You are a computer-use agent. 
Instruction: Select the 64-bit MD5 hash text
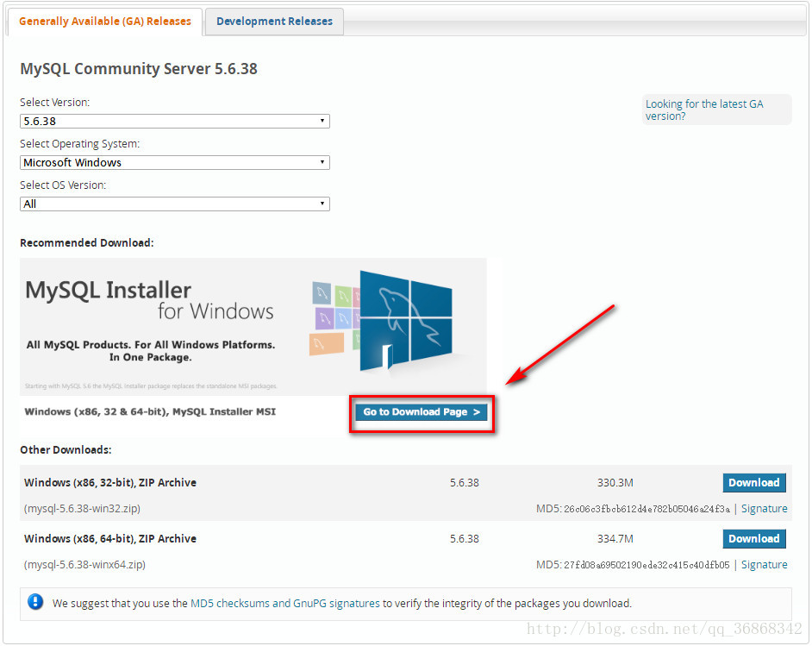point(646,565)
